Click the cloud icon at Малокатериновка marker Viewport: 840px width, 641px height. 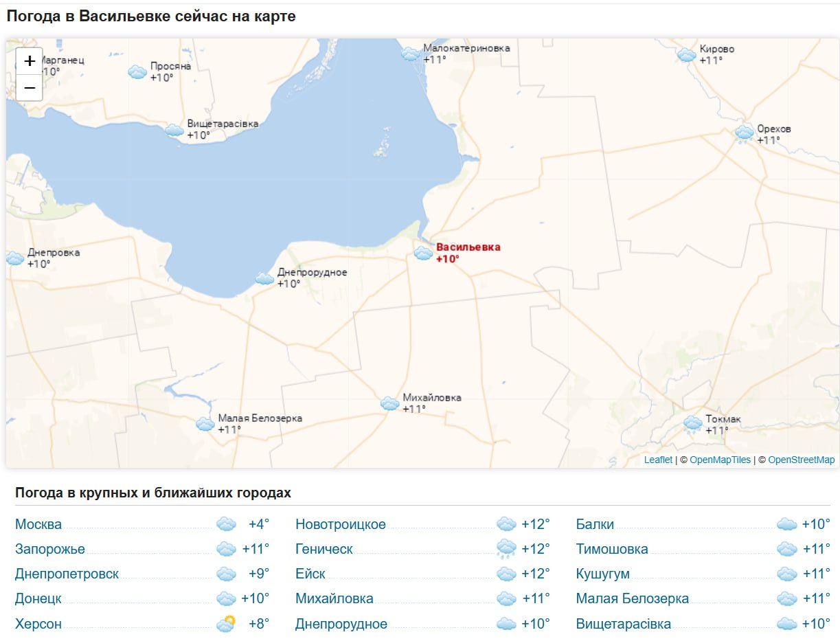click(x=410, y=54)
